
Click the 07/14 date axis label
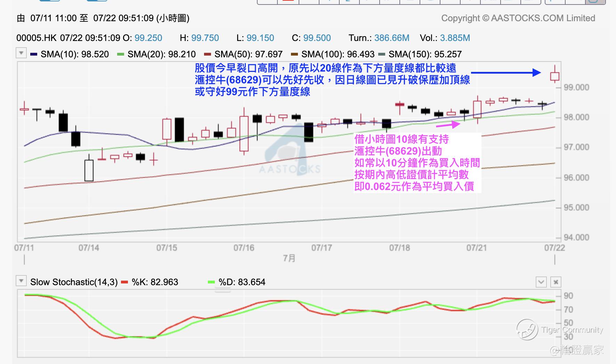[89, 248]
